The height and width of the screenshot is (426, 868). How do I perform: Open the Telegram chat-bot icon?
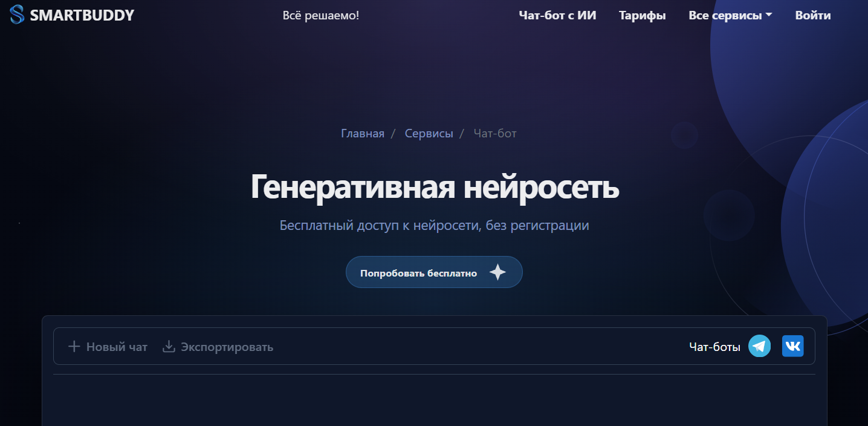(759, 346)
